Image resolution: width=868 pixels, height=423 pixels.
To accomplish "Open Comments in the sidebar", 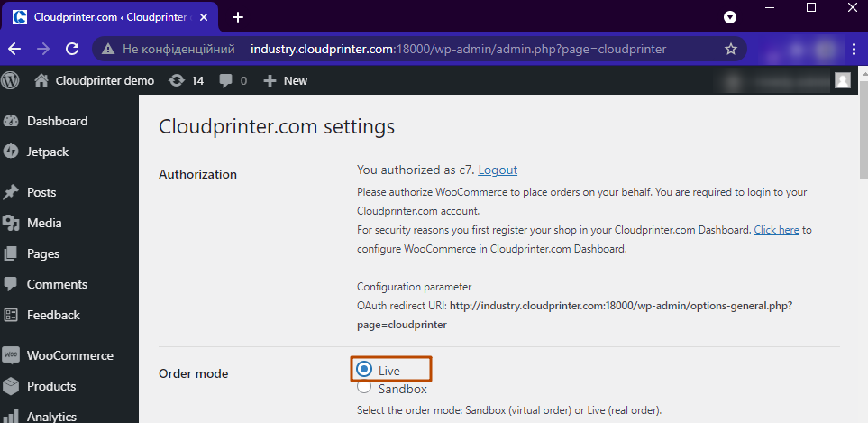I will point(57,284).
